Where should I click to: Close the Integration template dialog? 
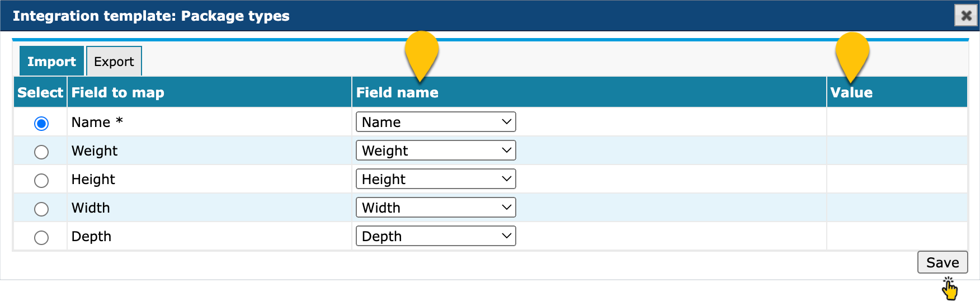pos(966,16)
